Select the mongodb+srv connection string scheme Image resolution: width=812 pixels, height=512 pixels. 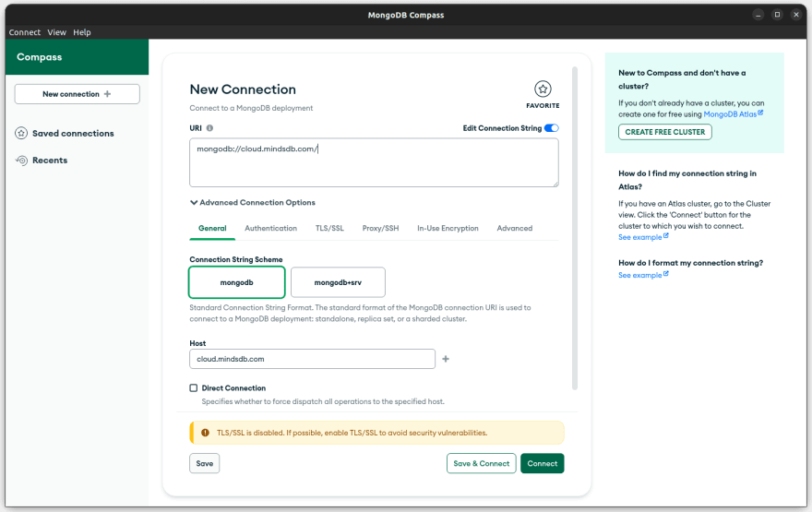pyautogui.click(x=338, y=282)
